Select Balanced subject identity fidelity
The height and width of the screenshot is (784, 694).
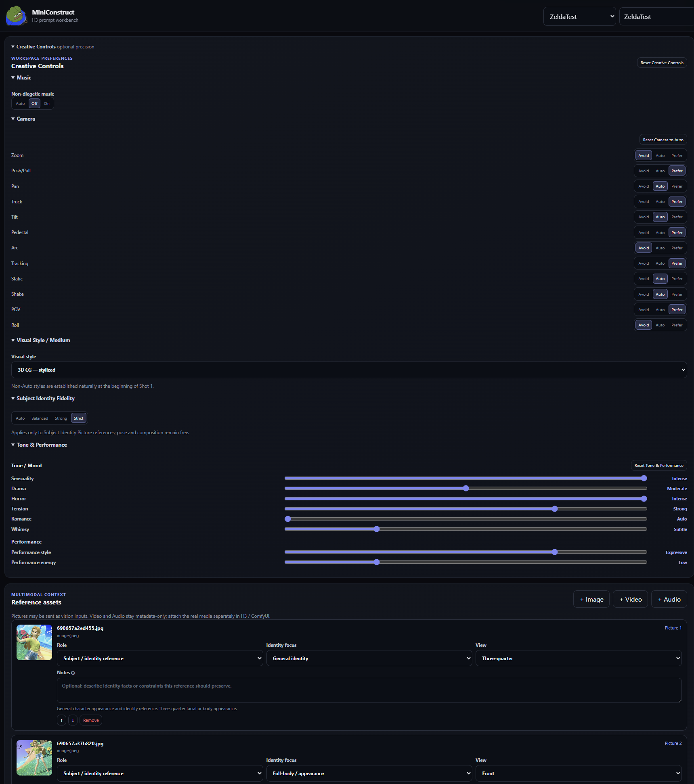click(40, 418)
